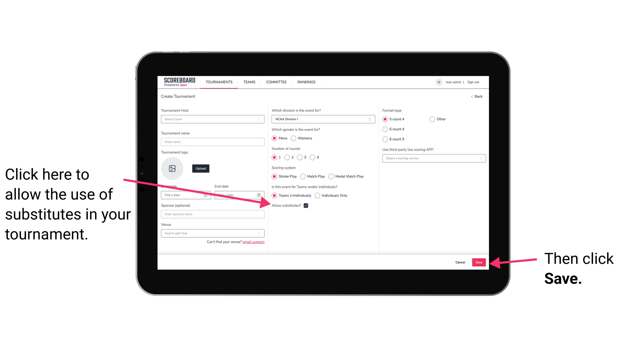Click the Tournament name input field

click(212, 142)
